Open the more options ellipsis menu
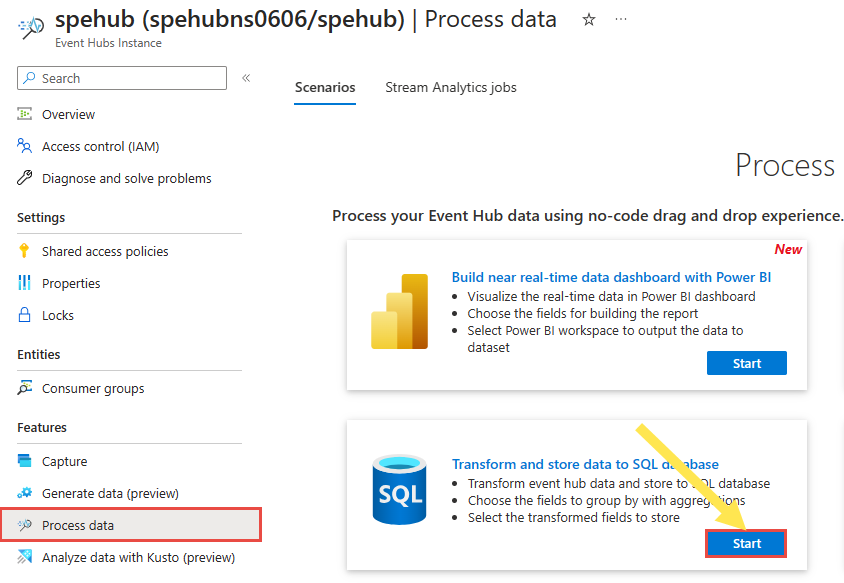This screenshot has width=844, height=583. (x=621, y=19)
